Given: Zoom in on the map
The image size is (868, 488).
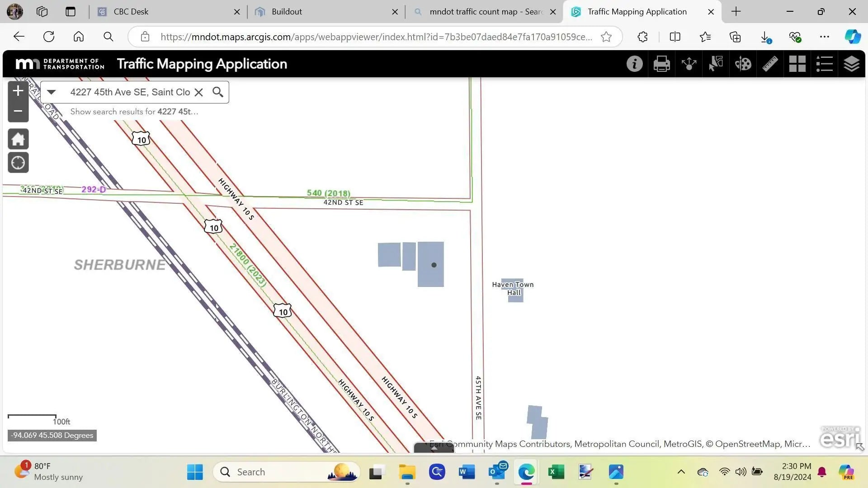Looking at the screenshot, I should click(x=18, y=91).
